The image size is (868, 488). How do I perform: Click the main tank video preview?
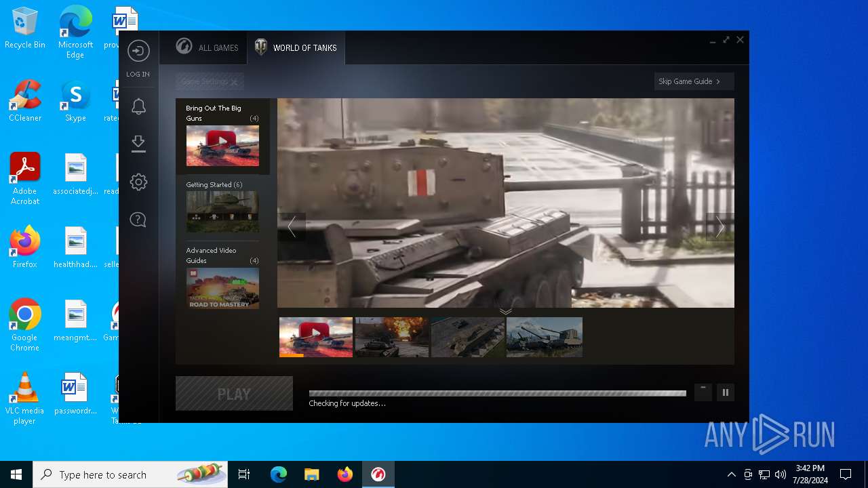click(506, 203)
